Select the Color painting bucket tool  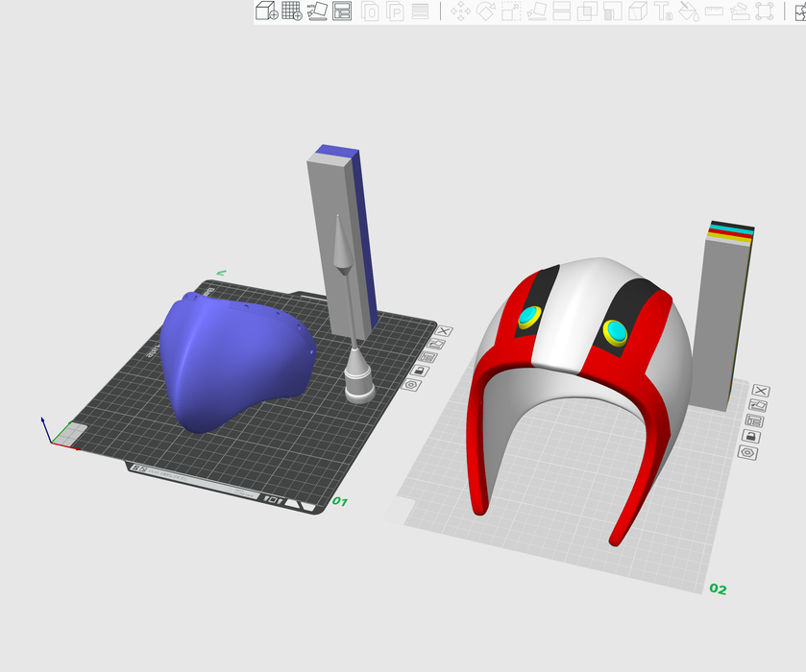pos(688,12)
